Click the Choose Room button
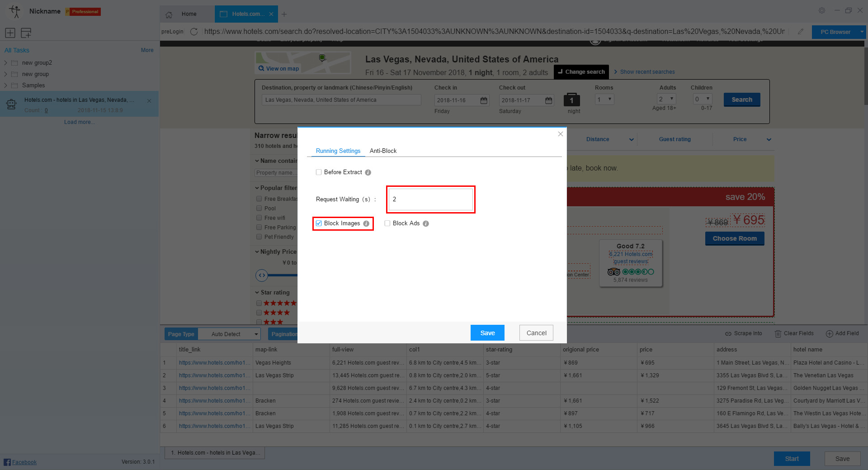868x470 pixels. pyautogui.click(x=735, y=239)
